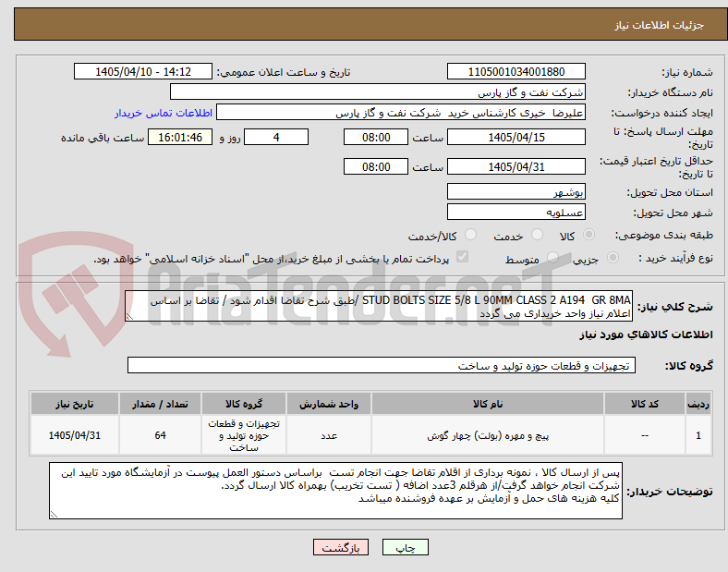Click the buyer name field شرکت نفت و گاز پارس
Screen dimensions: 728x572
pos(378,91)
